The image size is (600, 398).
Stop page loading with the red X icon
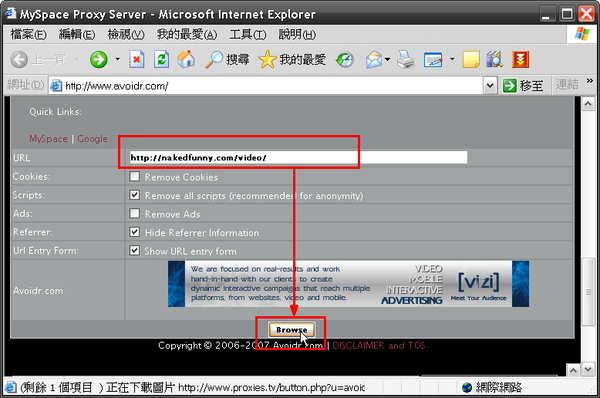click(x=137, y=60)
